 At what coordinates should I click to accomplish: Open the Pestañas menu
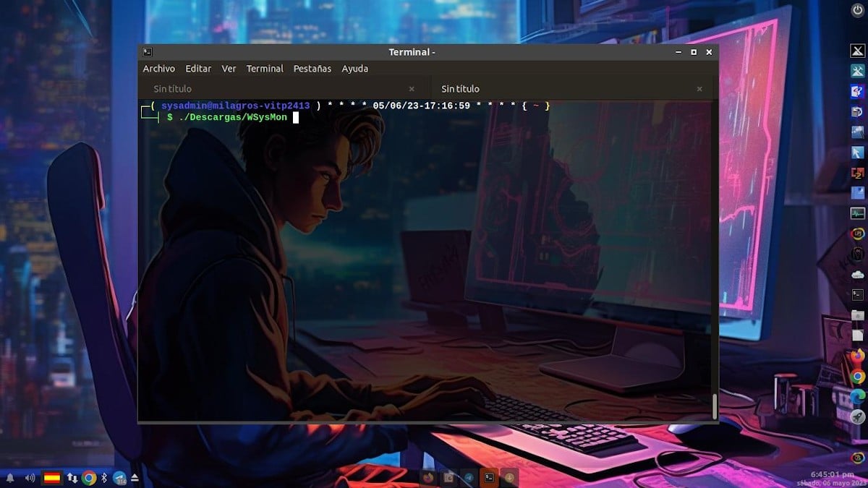tap(312, 69)
